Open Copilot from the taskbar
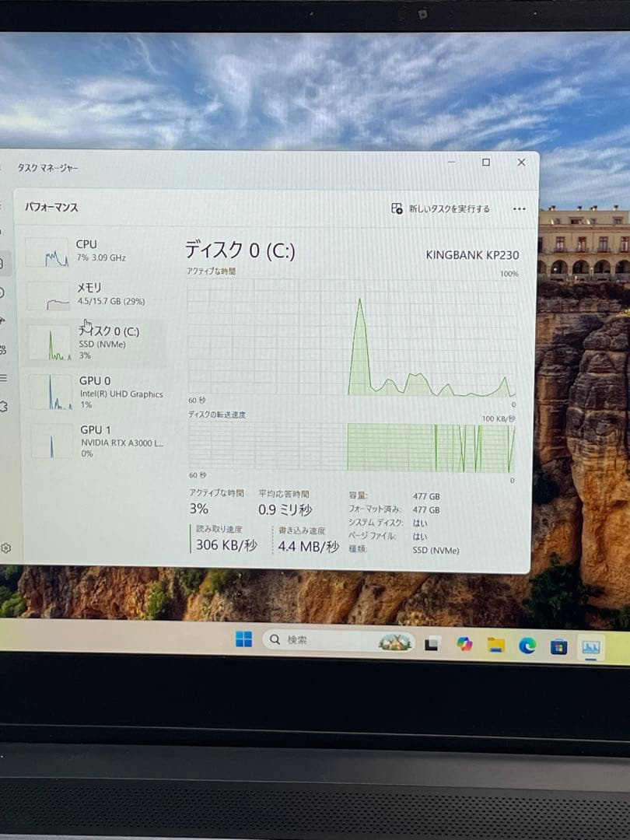The image size is (630, 840). pos(463,642)
